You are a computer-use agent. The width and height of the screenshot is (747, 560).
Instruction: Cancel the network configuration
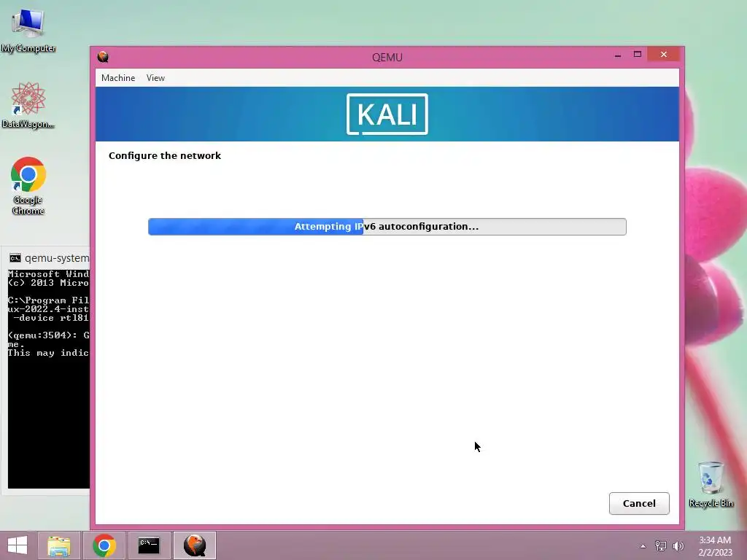coord(639,503)
